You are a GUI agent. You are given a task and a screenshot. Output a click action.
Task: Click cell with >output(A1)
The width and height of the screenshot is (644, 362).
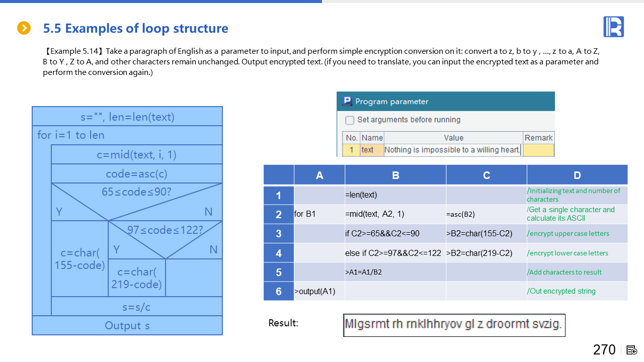[319, 291]
